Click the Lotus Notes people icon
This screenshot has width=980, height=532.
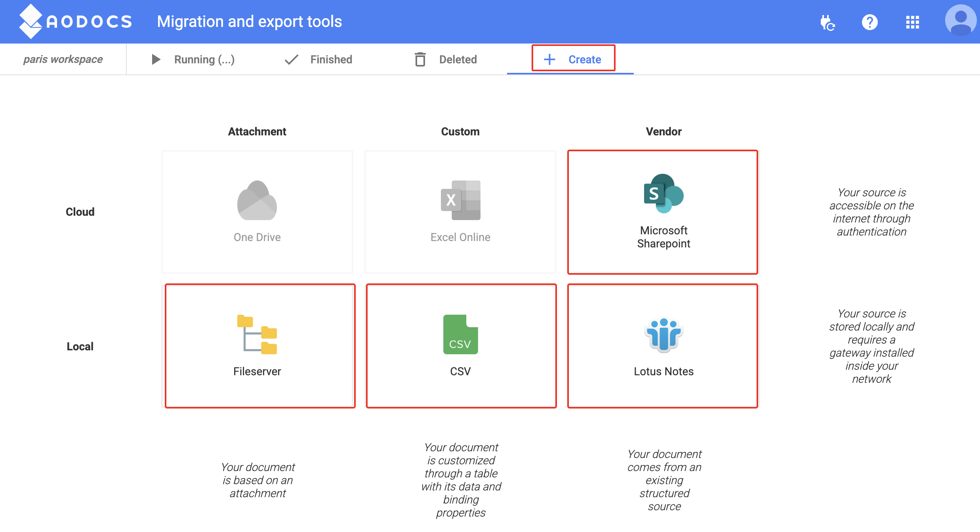pos(664,334)
